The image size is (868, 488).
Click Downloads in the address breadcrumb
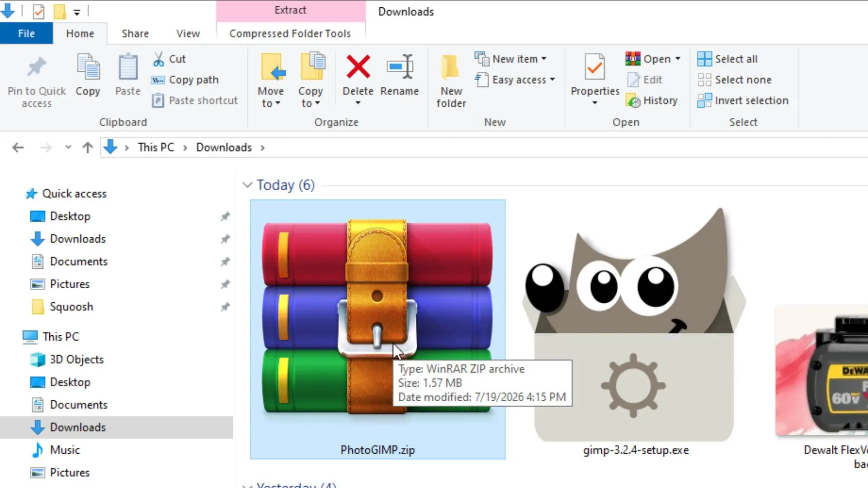[x=224, y=147]
